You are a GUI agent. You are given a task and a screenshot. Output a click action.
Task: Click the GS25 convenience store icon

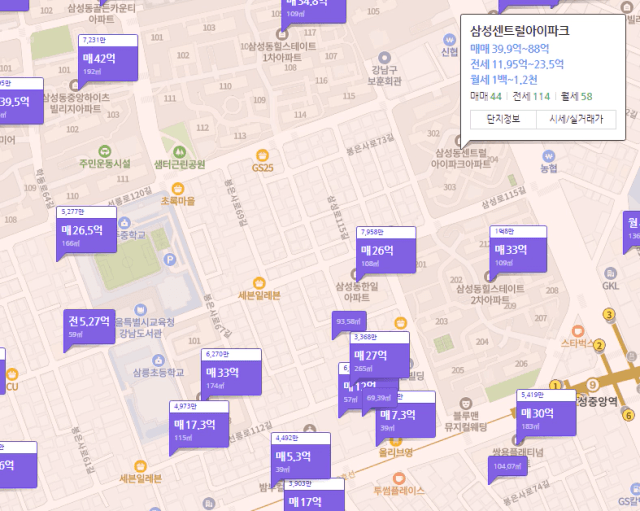tap(262, 156)
